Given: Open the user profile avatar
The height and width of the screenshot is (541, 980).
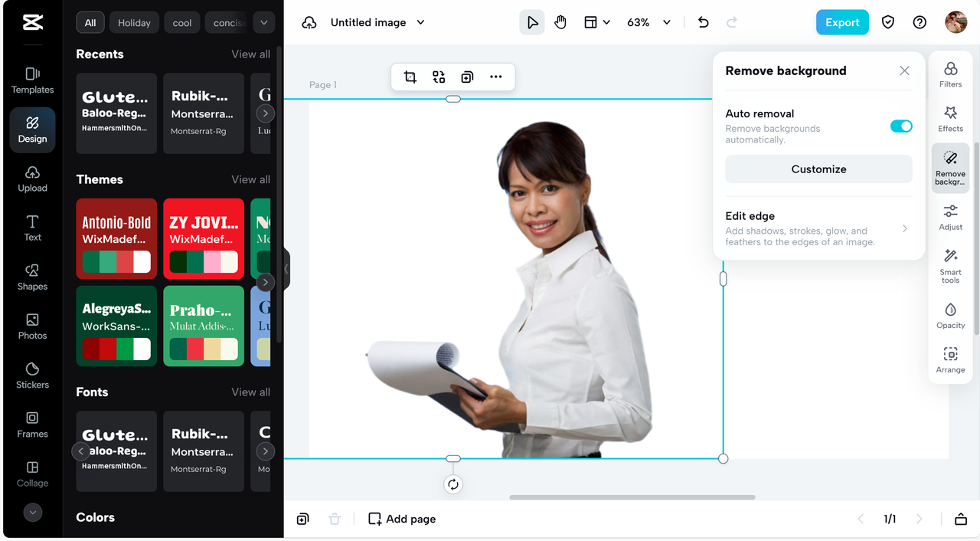Looking at the screenshot, I should click(x=955, y=22).
